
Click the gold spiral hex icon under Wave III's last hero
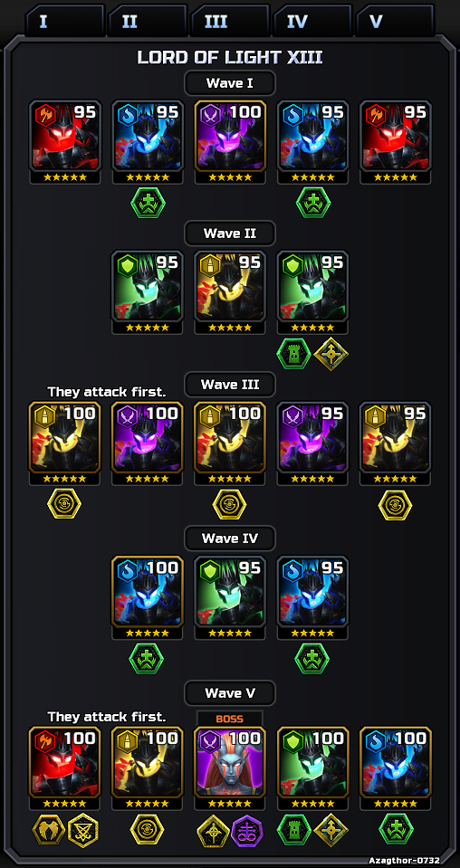(x=395, y=504)
